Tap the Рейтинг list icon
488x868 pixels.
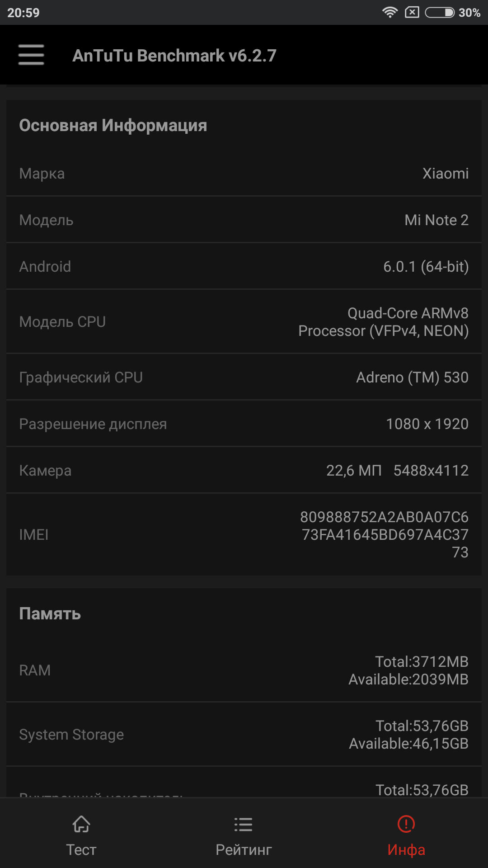[244, 824]
